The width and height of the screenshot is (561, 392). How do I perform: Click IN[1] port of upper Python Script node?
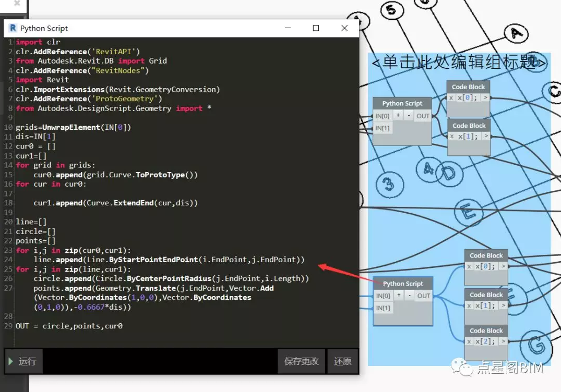(x=383, y=128)
